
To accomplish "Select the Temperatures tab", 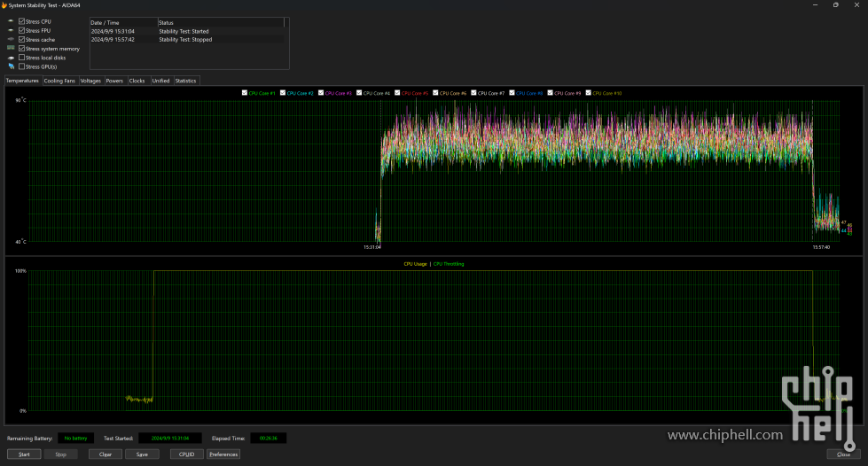I will tap(23, 81).
